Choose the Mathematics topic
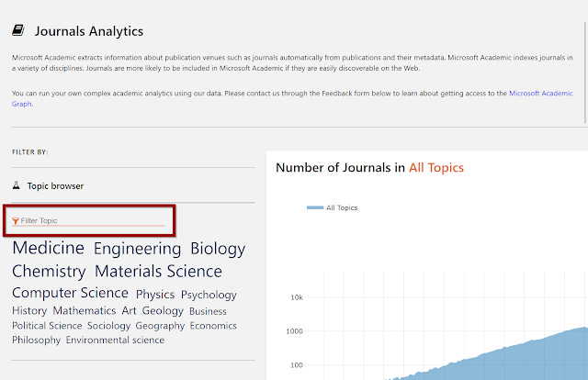The image size is (588, 380). [85, 310]
